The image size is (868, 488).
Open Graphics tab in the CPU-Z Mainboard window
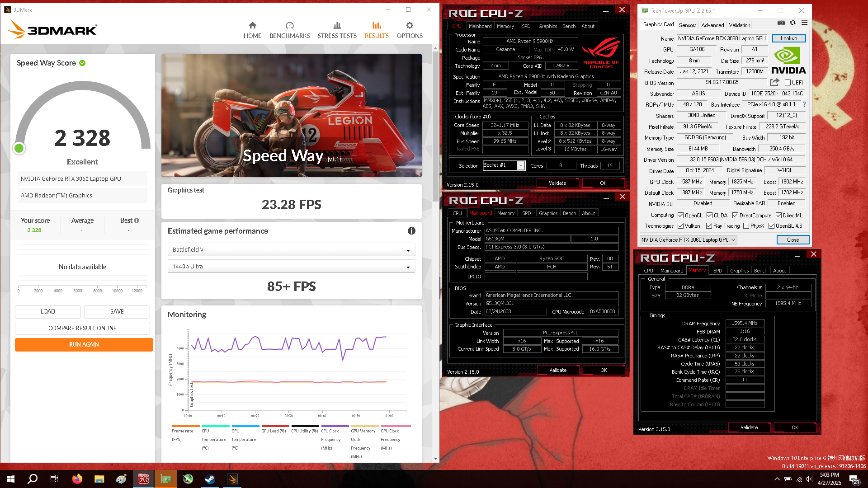point(548,213)
